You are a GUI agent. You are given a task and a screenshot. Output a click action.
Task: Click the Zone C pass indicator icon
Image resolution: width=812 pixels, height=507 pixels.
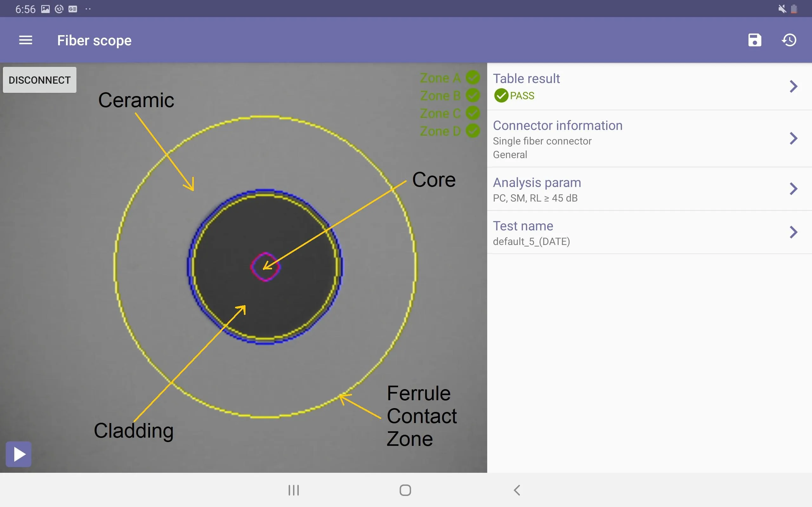pos(474,113)
